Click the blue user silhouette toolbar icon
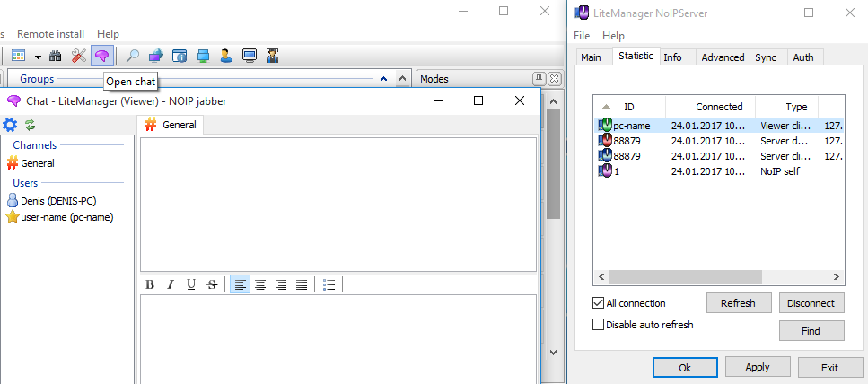This screenshot has height=384, width=868. (226, 56)
